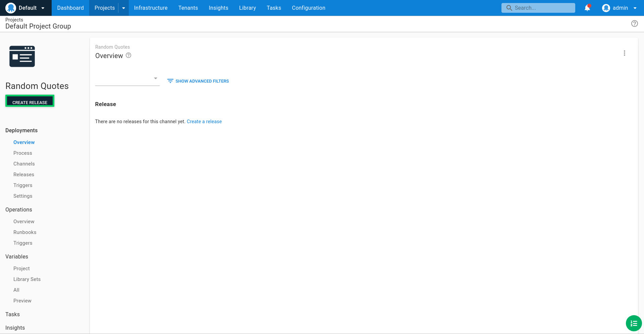
Task: Open Default Project Group
Action: point(38,26)
